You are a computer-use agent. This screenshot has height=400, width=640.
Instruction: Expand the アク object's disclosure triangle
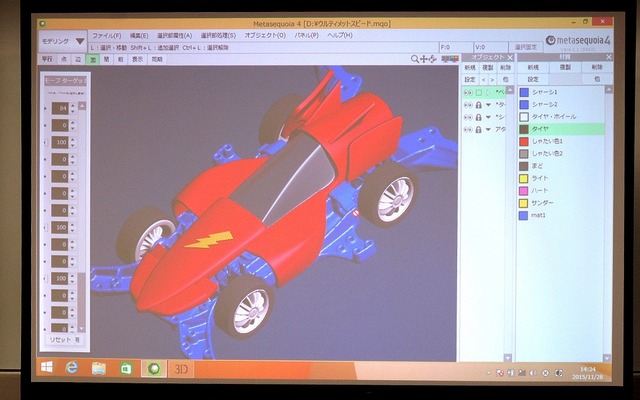click(488, 129)
